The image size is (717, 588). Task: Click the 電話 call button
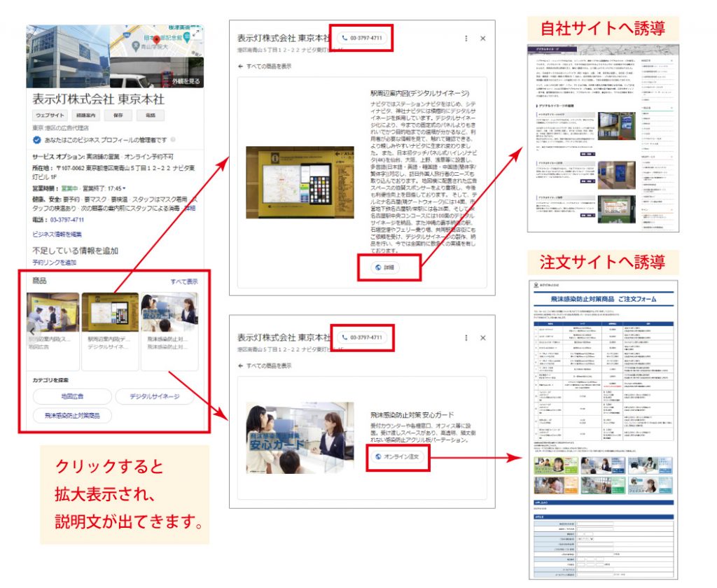[x=151, y=115]
